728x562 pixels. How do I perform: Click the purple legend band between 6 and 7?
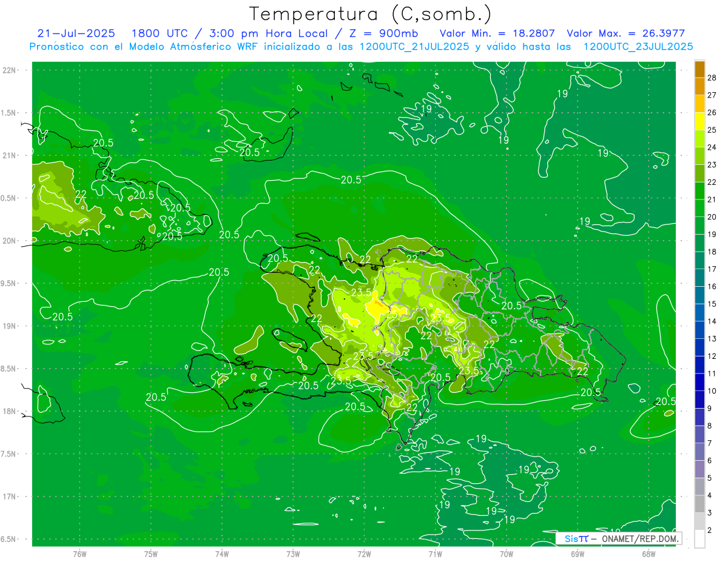[699, 452]
